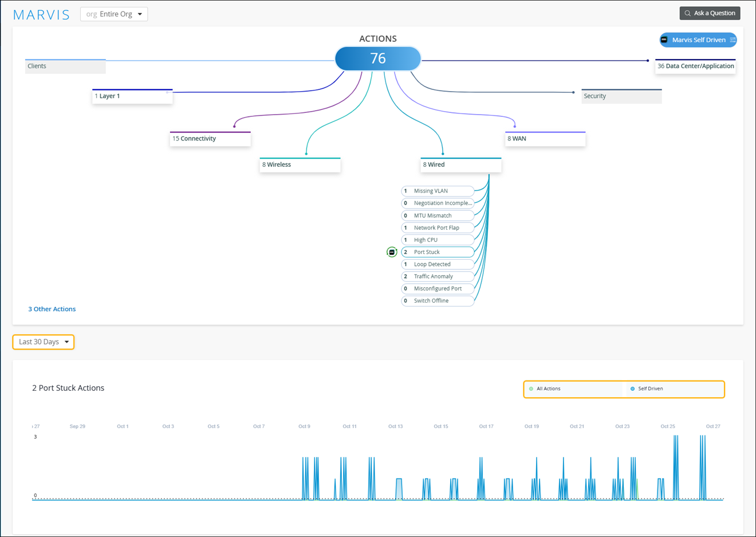Open the Data Center/Application category

[x=695, y=66]
